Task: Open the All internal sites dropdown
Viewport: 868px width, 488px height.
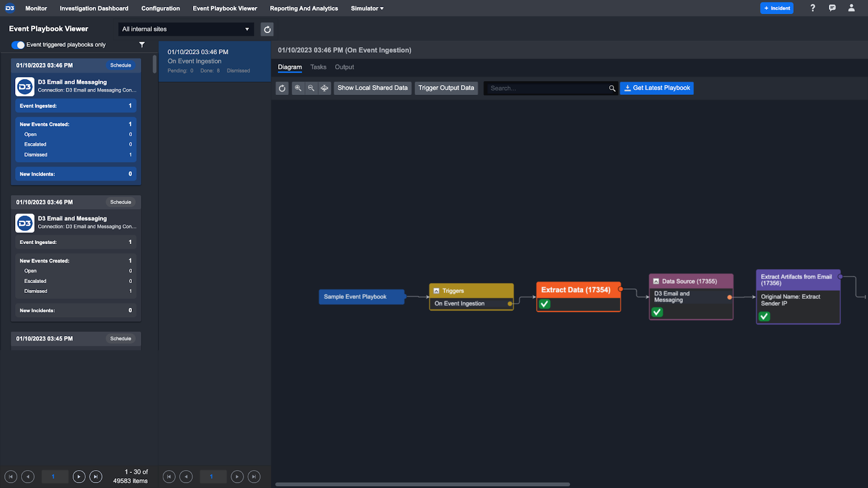Action: click(x=186, y=29)
